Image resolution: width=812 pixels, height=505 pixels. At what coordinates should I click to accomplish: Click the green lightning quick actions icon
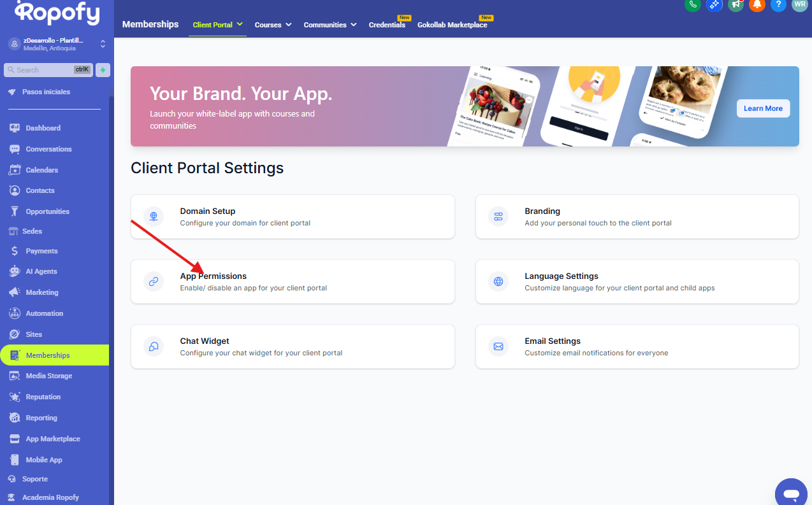point(102,70)
